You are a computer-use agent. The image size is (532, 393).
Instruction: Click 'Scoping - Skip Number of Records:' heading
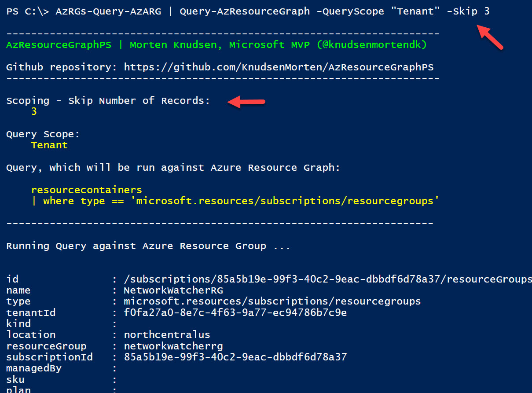coord(108,101)
